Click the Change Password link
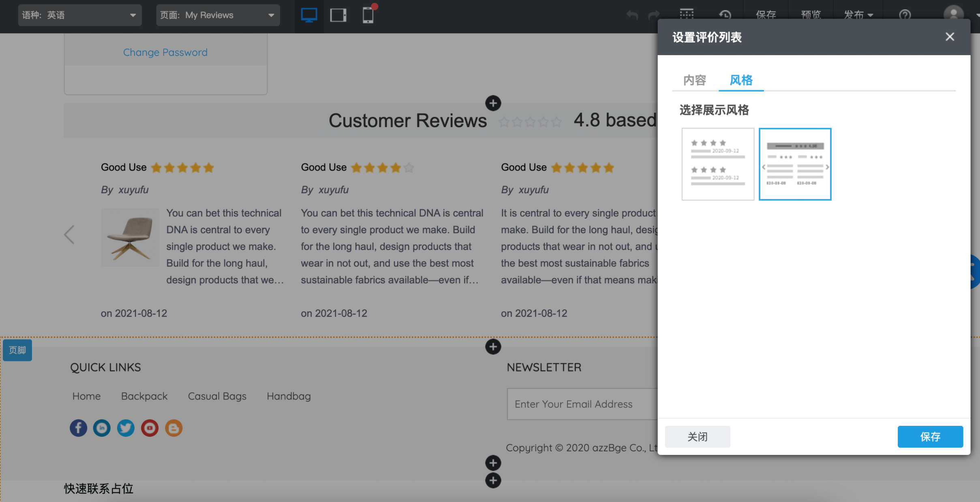The width and height of the screenshot is (980, 502). click(x=165, y=52)
